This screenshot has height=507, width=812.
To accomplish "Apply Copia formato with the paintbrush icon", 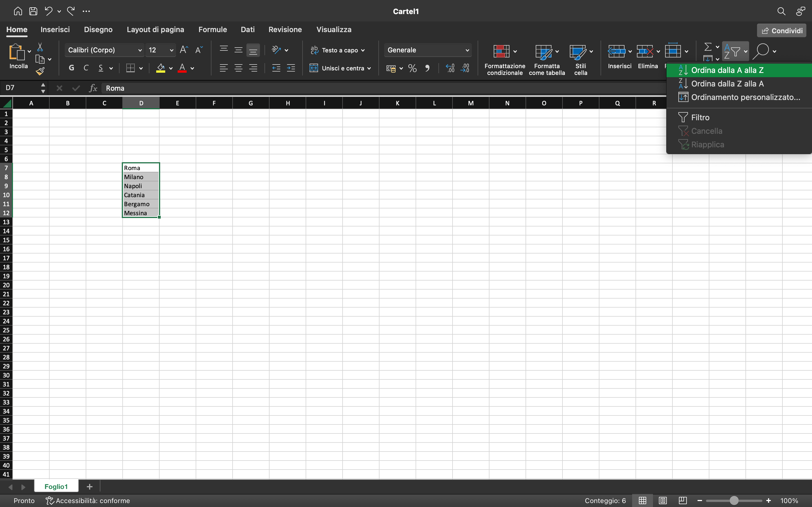I will click(40, 71).
